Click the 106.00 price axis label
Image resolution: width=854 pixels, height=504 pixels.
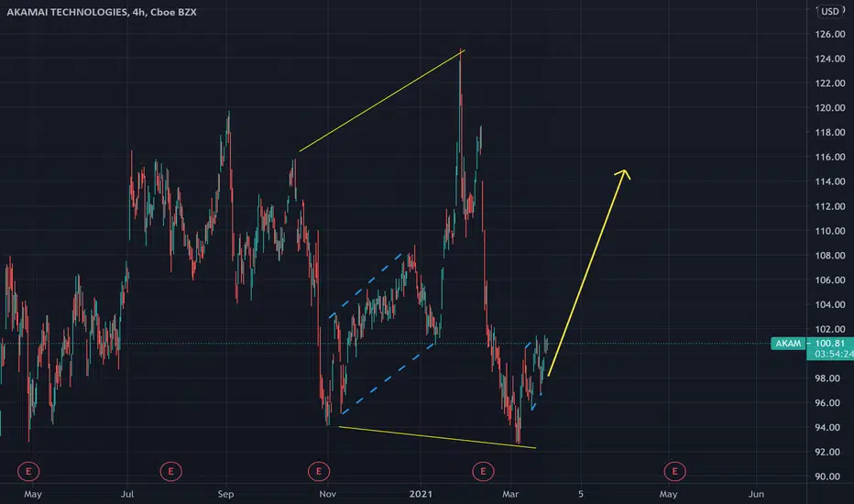coord(830,279)
